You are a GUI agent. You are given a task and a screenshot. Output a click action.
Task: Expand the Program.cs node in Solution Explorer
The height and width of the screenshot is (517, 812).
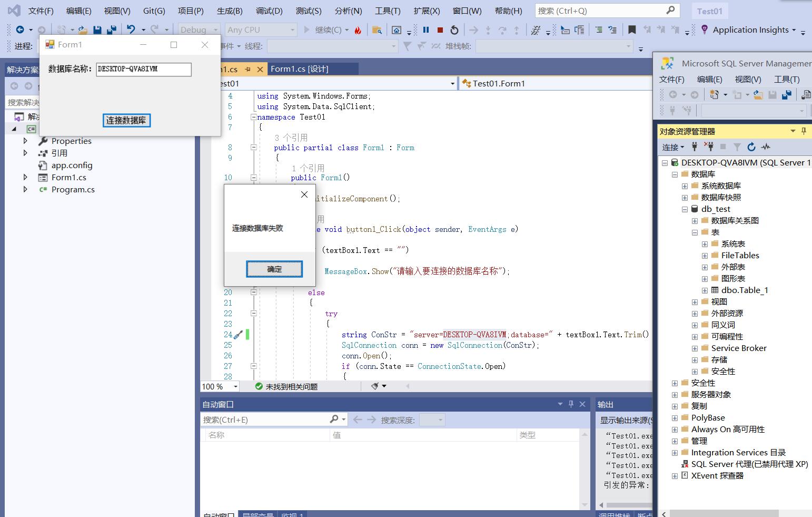point(25,189)
